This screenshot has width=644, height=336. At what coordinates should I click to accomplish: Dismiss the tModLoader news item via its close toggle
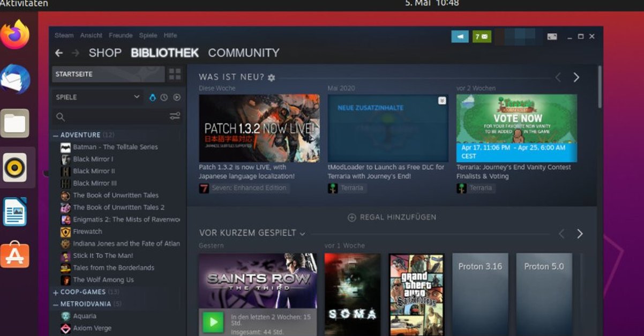(441, 100)
